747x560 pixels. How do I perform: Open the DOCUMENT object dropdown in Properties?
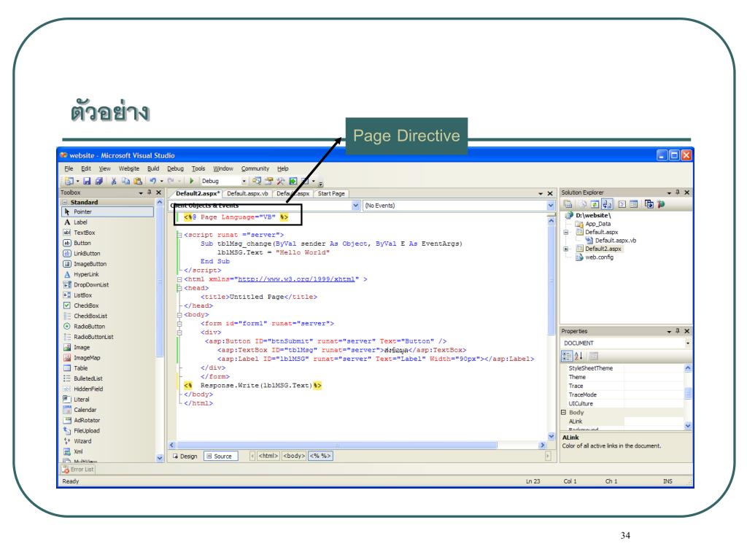(687, 343)
